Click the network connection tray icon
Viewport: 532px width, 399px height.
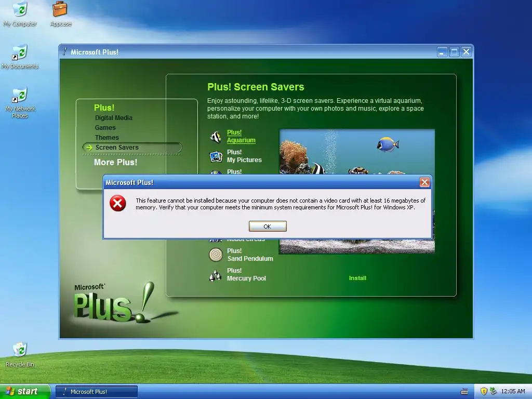pos(493,391)
